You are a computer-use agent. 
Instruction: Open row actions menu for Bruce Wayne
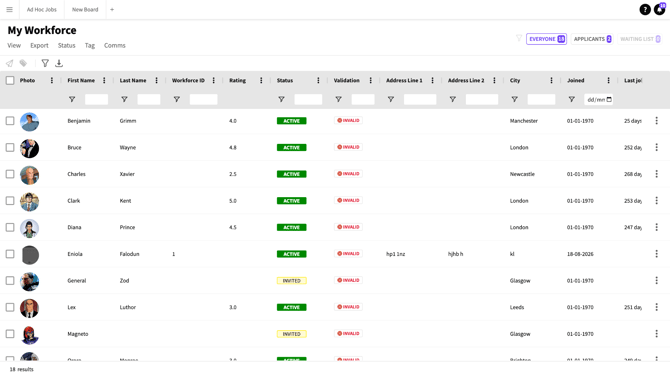[x=656, y=147]
